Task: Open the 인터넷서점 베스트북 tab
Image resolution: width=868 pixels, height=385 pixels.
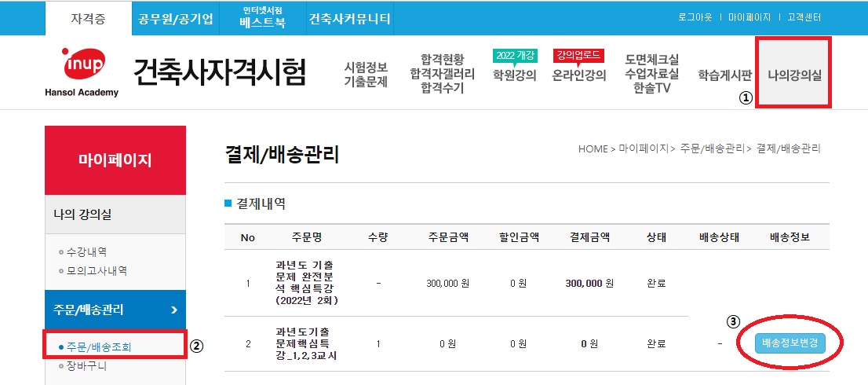Action: [262, 18]
